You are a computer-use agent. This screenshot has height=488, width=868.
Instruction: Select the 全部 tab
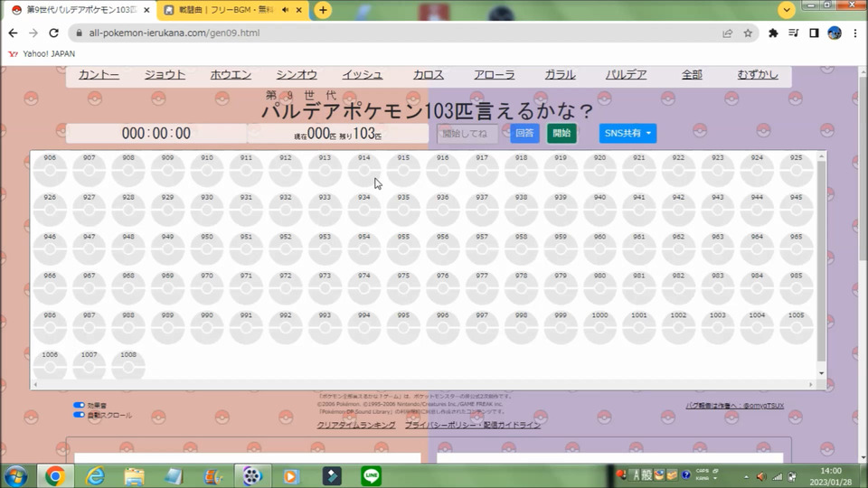pos(692,75)
